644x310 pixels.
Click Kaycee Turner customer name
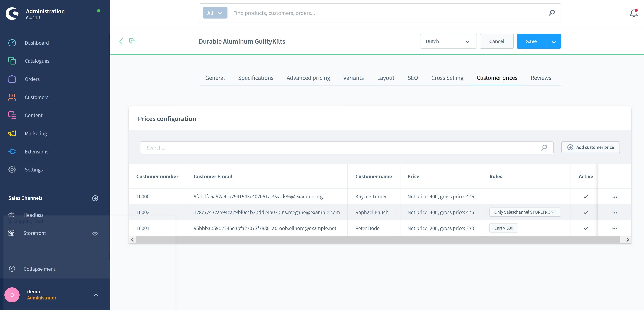371,196
